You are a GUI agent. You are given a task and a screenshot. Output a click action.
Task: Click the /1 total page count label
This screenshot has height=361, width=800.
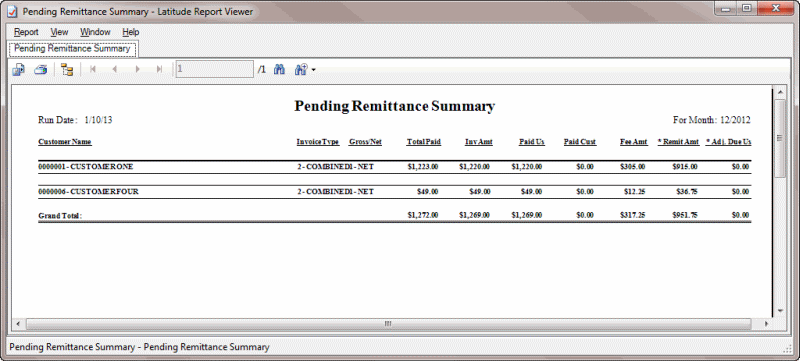[262, 69]
